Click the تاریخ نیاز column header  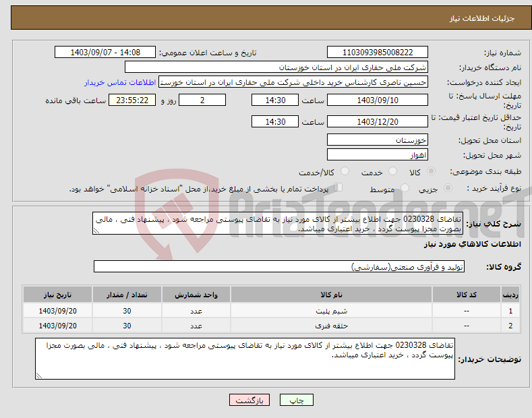pyautogui.click(x=58, y=295)
